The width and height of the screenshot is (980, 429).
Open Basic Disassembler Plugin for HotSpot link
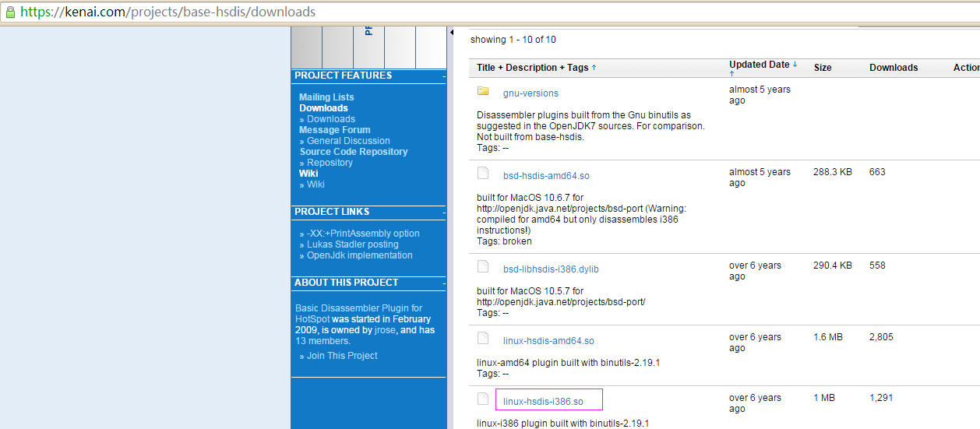coord(358,314)
